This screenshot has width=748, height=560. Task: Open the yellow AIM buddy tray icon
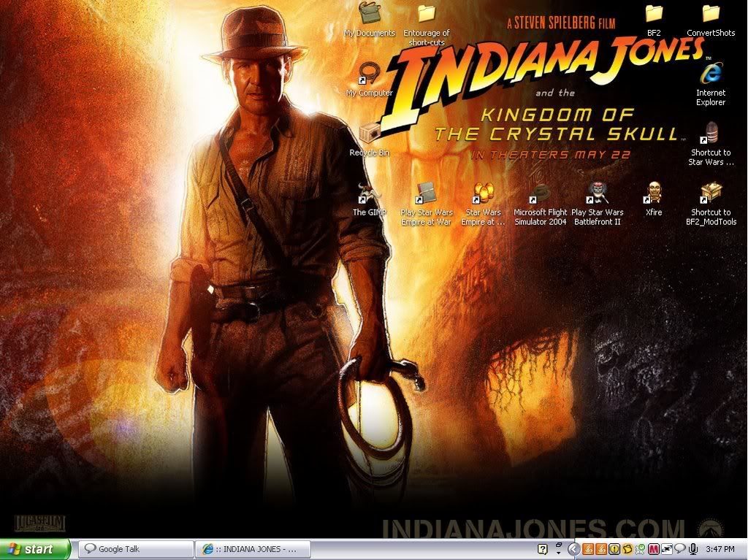(627, 549)
